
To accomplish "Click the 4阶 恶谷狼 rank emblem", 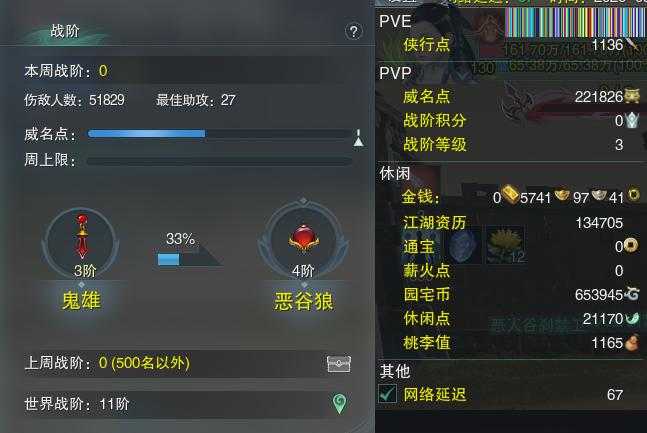I will pyautogui.click(x=303, y=241).
